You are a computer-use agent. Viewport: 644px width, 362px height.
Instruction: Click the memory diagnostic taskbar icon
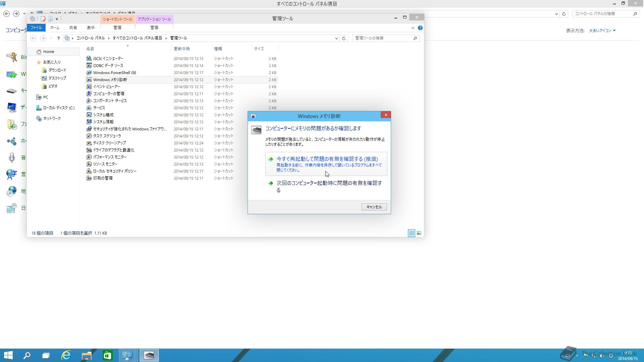pos(149,355)
